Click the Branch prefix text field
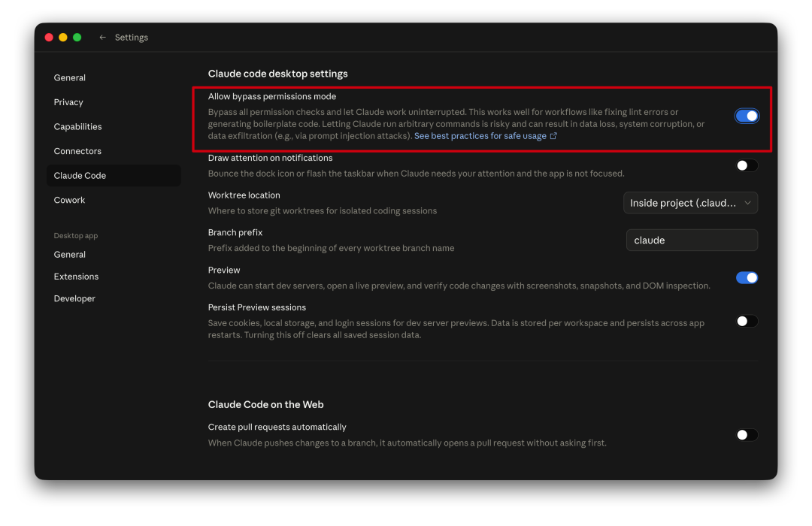This screenshot has height=526, width=812. 692,240
